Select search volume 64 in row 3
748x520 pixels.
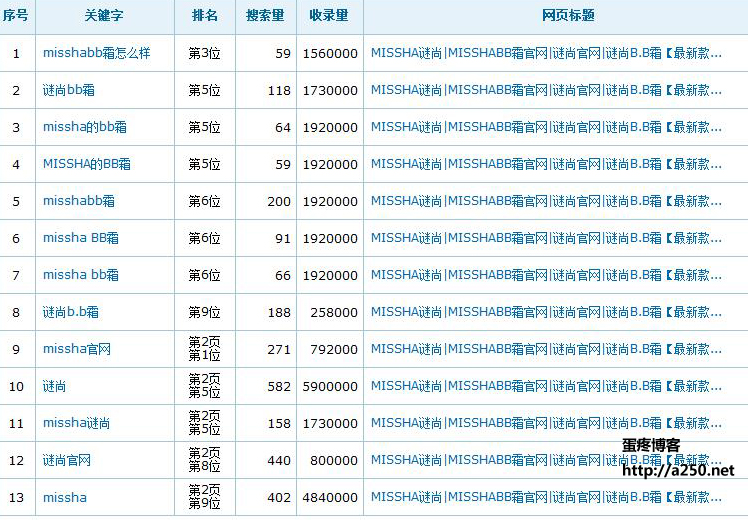coord(283,127)
